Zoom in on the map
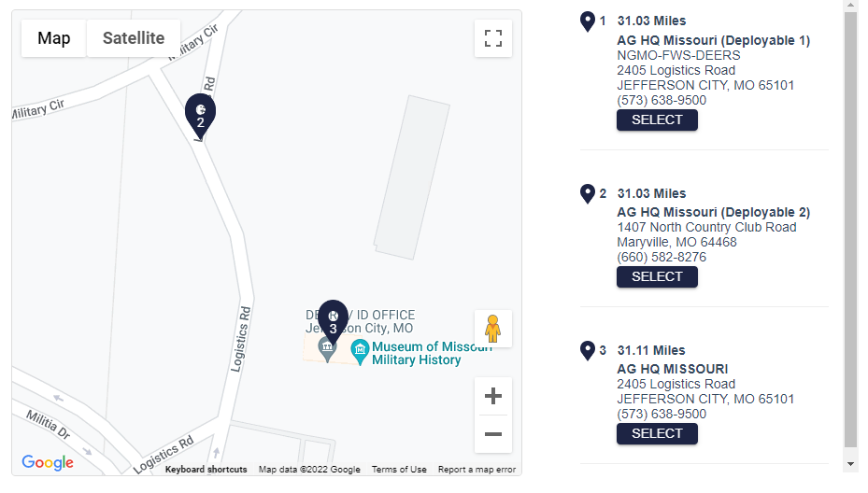Image resolution: width=868 pixels, height=493 pixels. (492, 396)
